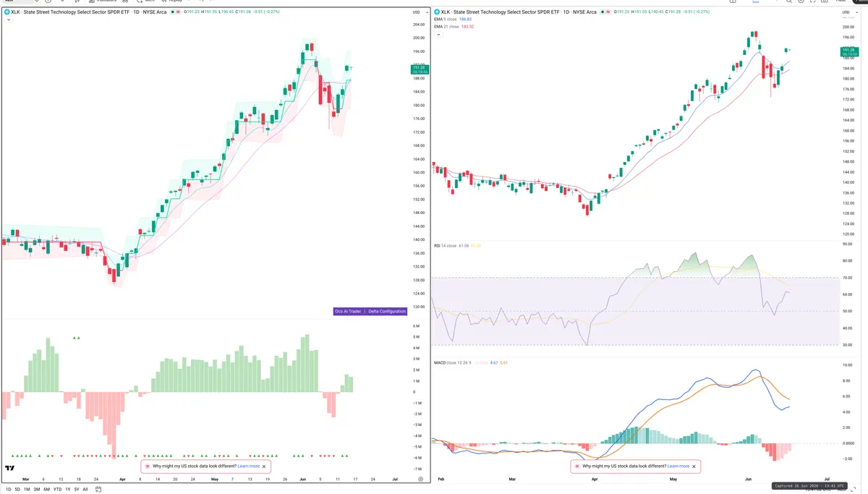Dismiss the right stock data notice
The height and width of the screenshot is (494, 868).
click(694, 467)
